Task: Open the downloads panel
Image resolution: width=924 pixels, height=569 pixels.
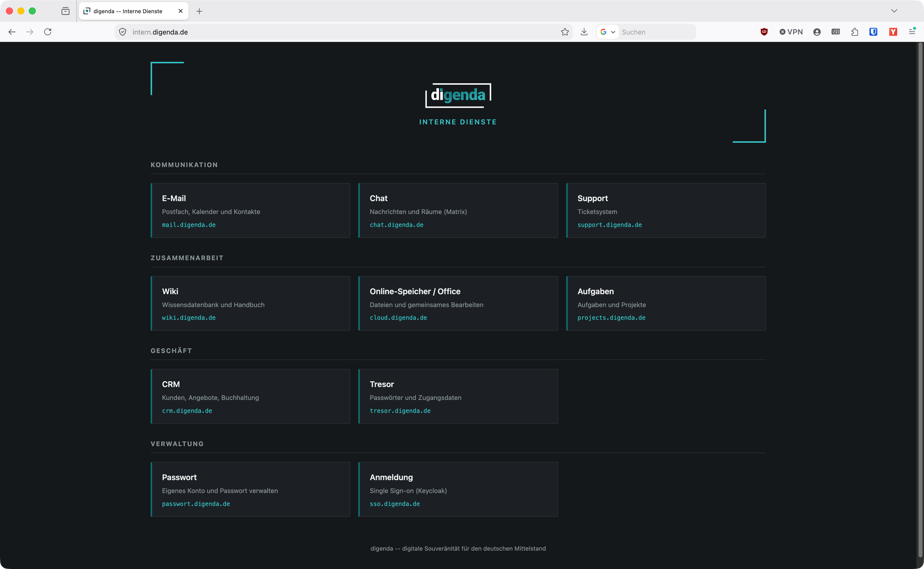Action: (x=584, y=32)
